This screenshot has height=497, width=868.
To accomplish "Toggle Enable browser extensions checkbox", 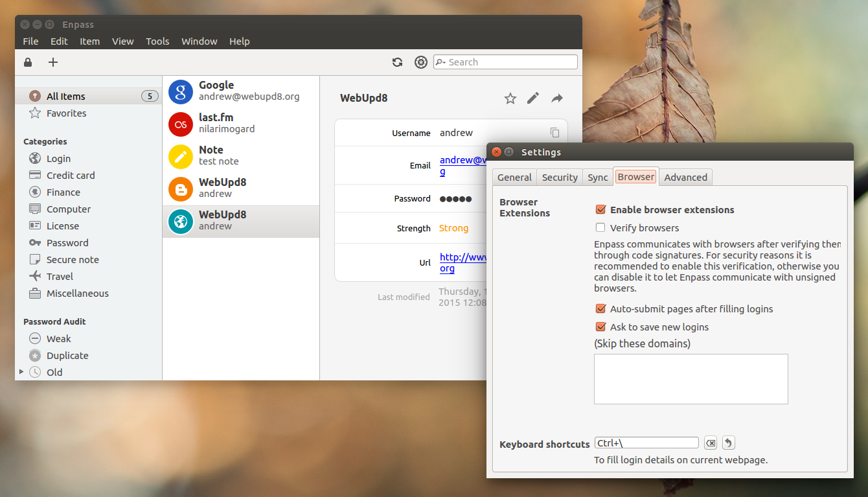I will pyautogui.click(x=600, y=210).
